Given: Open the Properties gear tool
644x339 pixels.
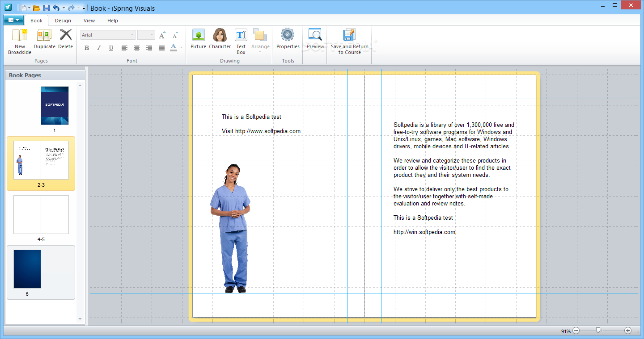Looking at the screenshot, I should tap(288, 39).
